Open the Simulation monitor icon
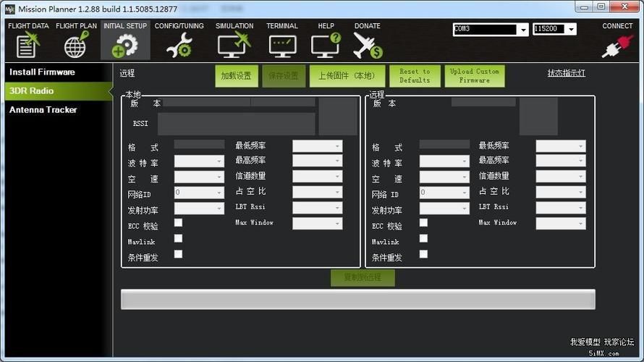This screenshot has width=644, height=362. (234, 45)
